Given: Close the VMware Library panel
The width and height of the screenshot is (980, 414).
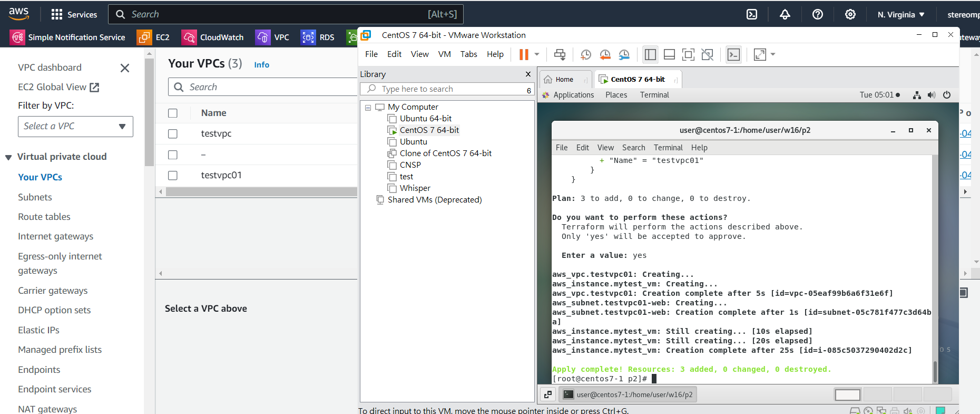Looking at the screenshot, I should pyautogui.click(x=528, y=74).
